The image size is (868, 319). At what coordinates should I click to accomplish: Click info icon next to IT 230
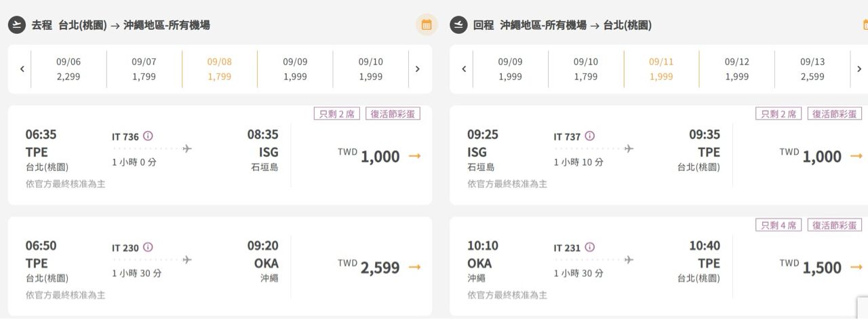pos(148,247)
